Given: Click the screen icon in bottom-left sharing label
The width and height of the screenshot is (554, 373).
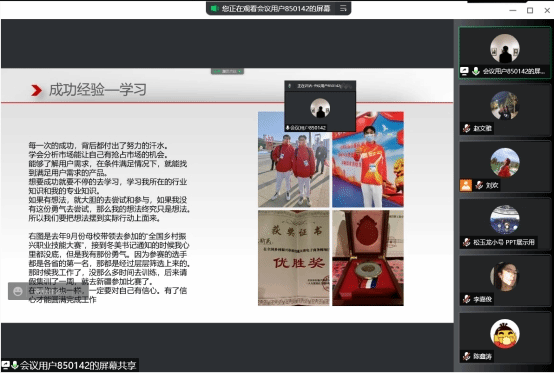Looking at the screenshot, I should pyautogui.click(x=5, y=365).
